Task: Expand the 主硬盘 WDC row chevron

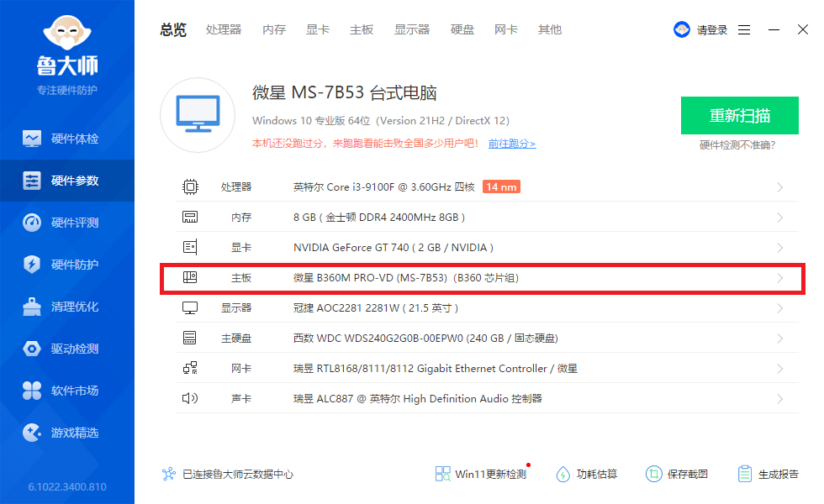Action: click(780, 339)
